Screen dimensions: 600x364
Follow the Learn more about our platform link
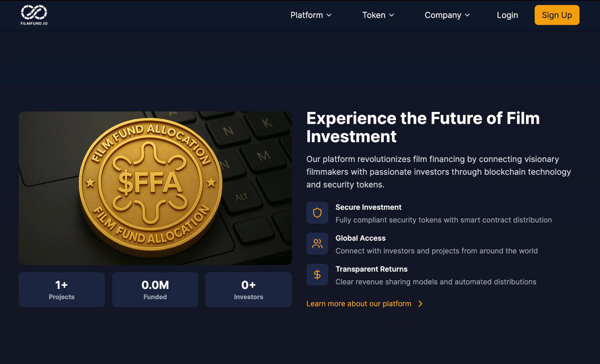click(359, 304)
